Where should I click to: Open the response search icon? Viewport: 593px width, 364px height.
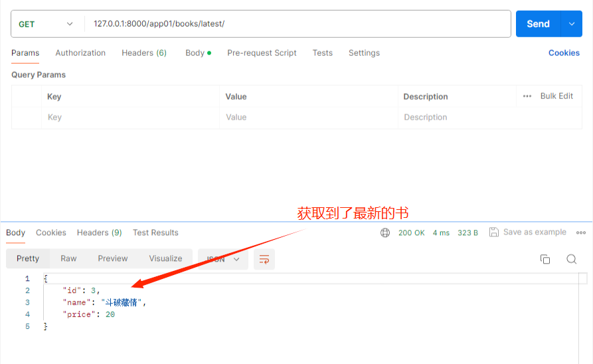click(x=572, y=259)
